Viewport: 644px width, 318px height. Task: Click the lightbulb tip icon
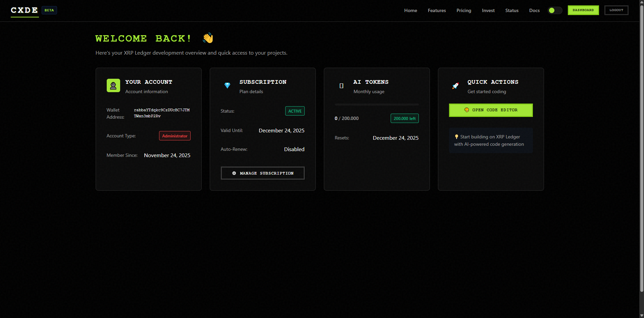pos(456,137)
